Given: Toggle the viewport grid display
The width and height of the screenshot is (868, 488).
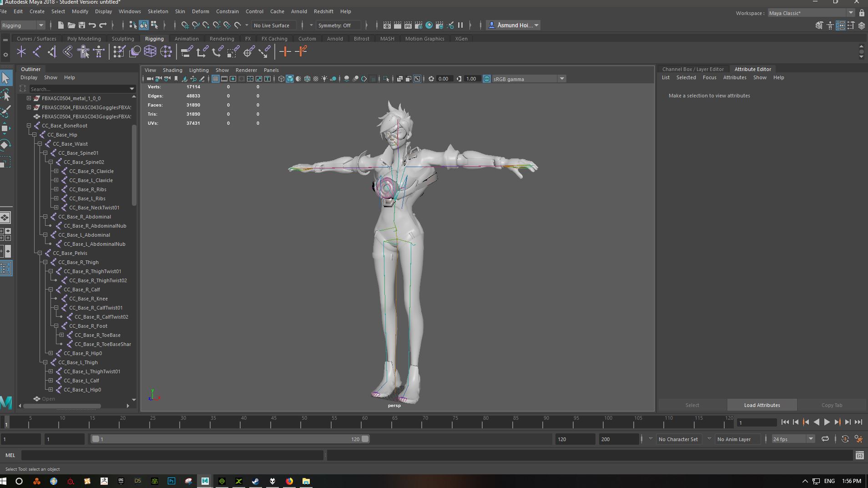Looking at the screenshot, I should tap(216, 79).
